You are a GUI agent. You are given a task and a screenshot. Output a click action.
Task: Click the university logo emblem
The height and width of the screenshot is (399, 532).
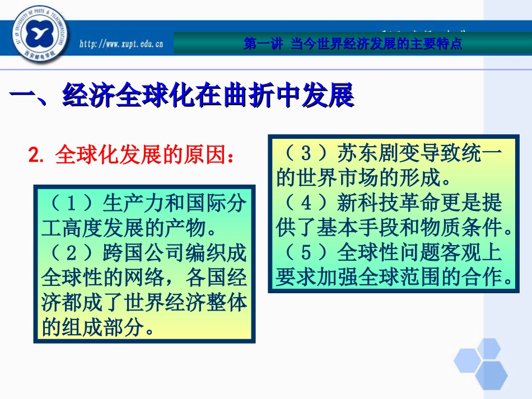(x=40, y=35)
